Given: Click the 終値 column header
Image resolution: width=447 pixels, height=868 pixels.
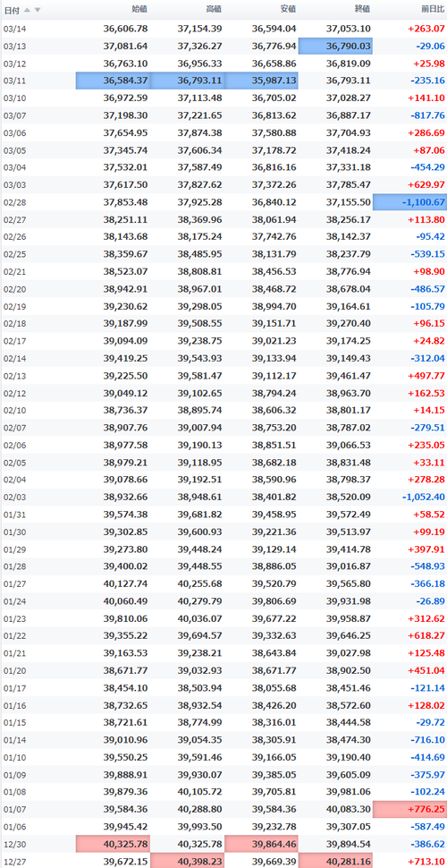Looking at the screenshot, I should pyautogui.click(x=362, y=10).
